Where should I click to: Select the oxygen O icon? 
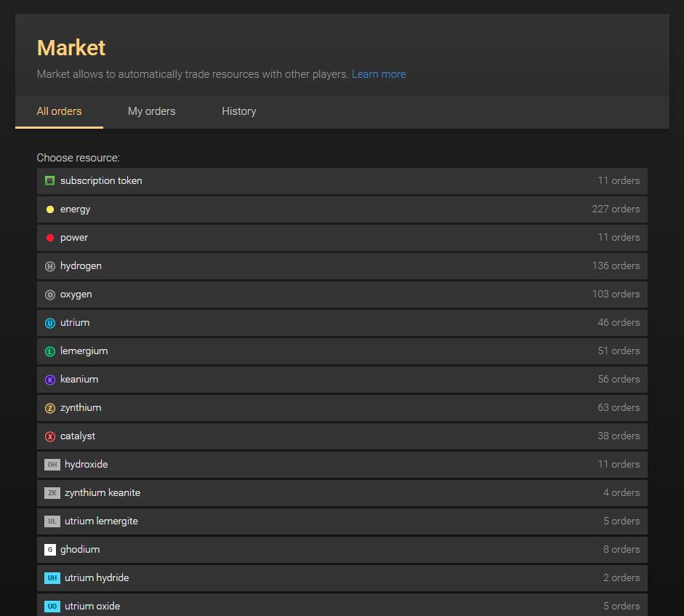[50, 295]
